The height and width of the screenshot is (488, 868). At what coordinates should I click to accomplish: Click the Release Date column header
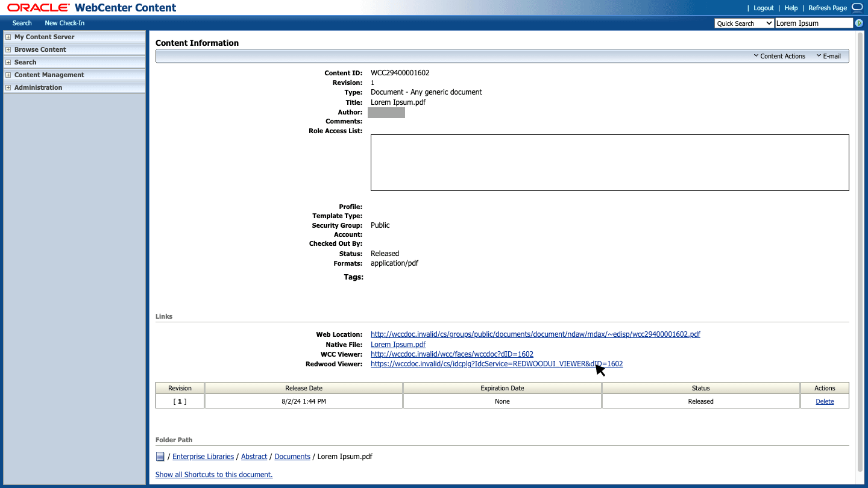coord(304,388)
